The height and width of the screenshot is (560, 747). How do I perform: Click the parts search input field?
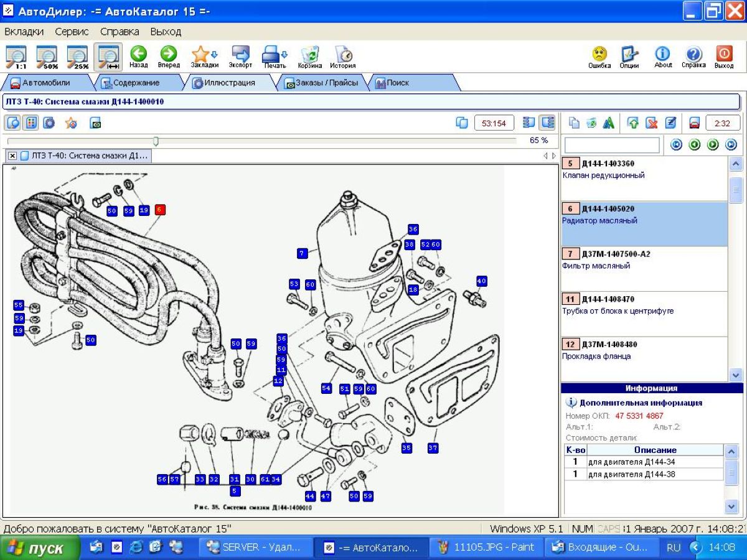point(611,145)
